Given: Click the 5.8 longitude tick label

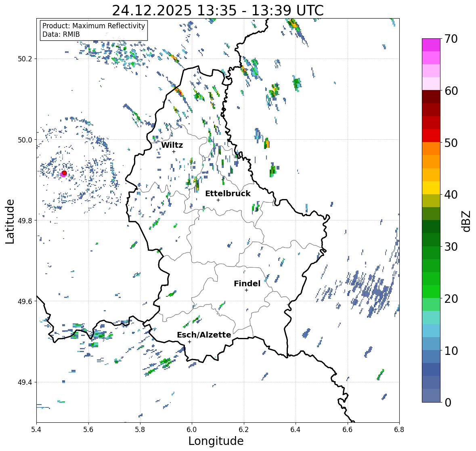Looking at the screenshot, I should pyautogui.click(x=140, y=430).
